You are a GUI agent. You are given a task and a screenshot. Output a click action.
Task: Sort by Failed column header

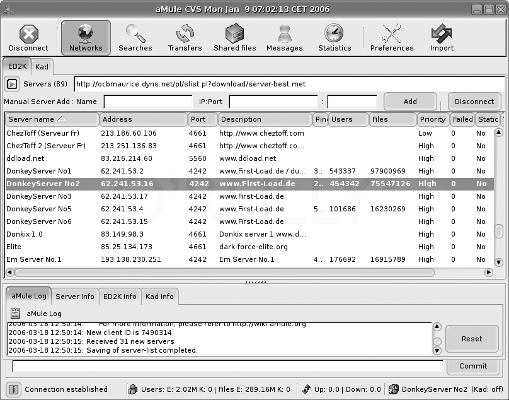tap(462, 119)
